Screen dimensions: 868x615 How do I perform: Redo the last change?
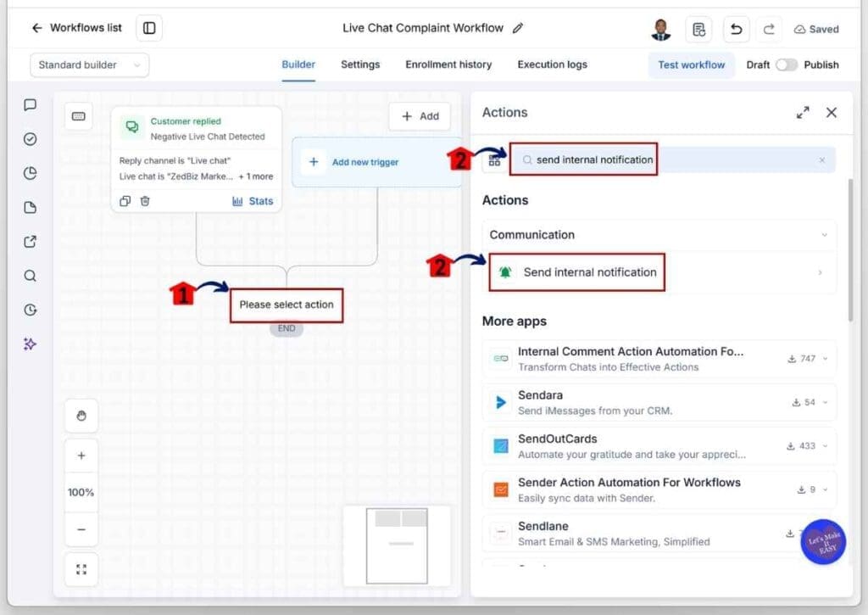click(769, 30)
